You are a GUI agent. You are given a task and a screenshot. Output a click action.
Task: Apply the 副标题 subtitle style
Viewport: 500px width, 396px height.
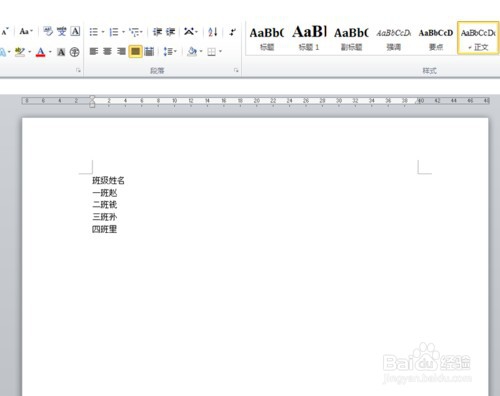point(351,38)
